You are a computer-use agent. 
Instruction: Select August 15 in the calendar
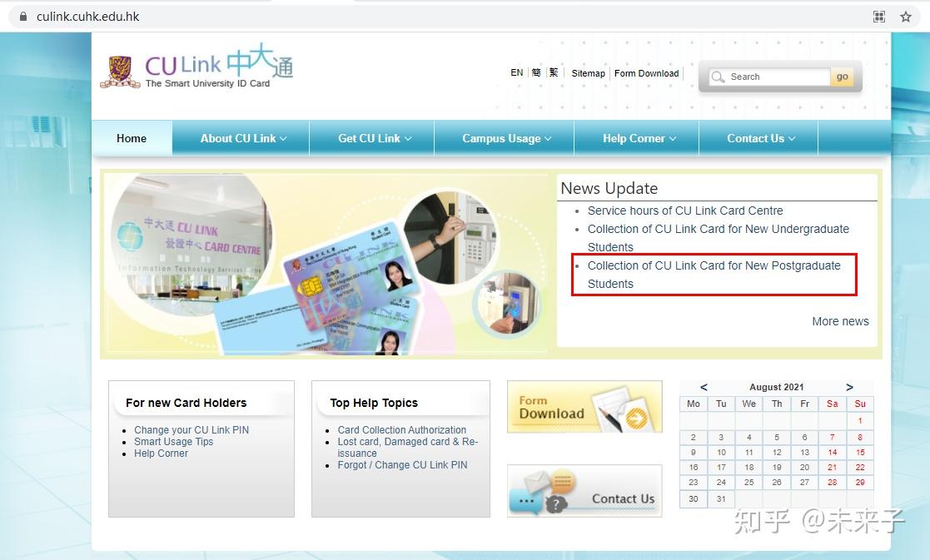point(859,452)
